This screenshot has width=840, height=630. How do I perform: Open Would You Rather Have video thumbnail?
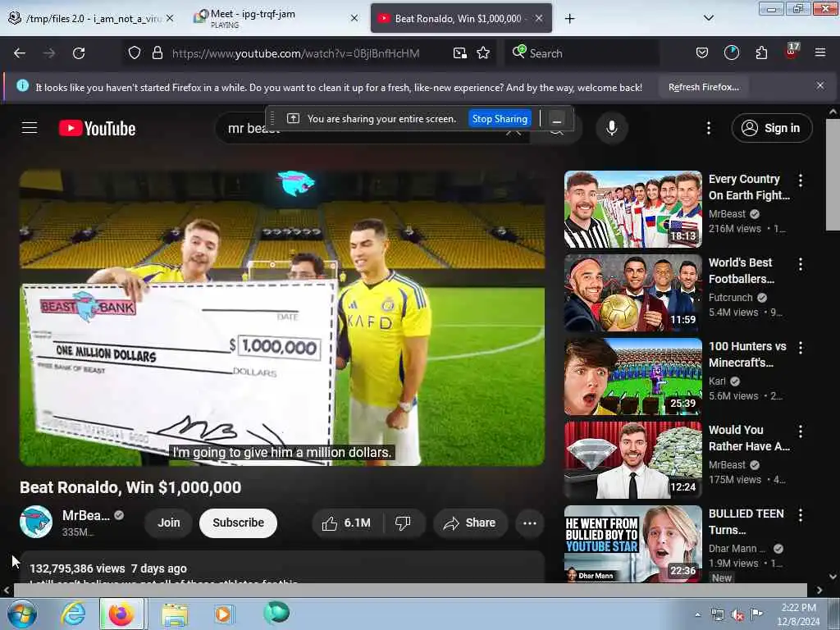632,460
